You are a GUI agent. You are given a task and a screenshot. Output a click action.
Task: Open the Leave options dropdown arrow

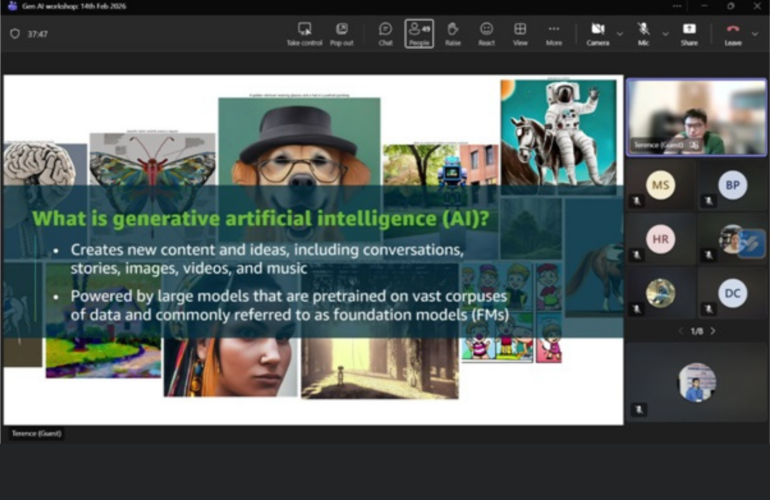tap(755, 33)
